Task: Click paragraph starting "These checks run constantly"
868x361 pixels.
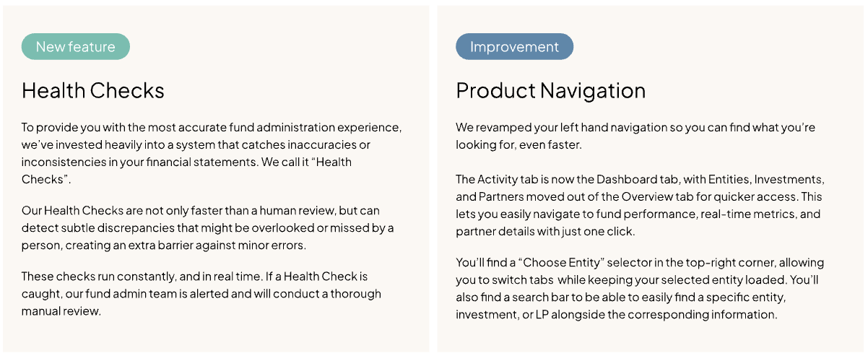Action: 201,293
